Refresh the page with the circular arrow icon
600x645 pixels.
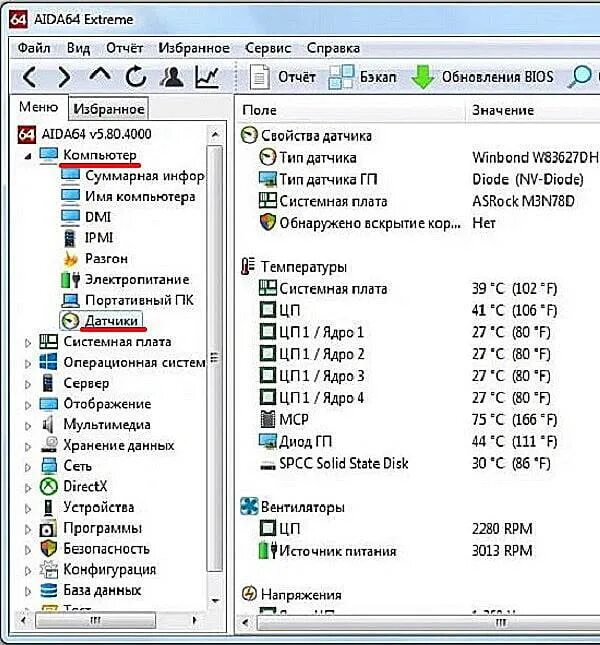coord(136,77)
